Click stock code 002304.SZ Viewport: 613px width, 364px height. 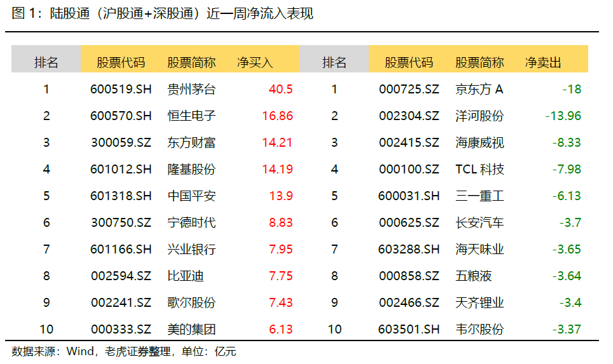pyautogui.click(x=409, y=116)
